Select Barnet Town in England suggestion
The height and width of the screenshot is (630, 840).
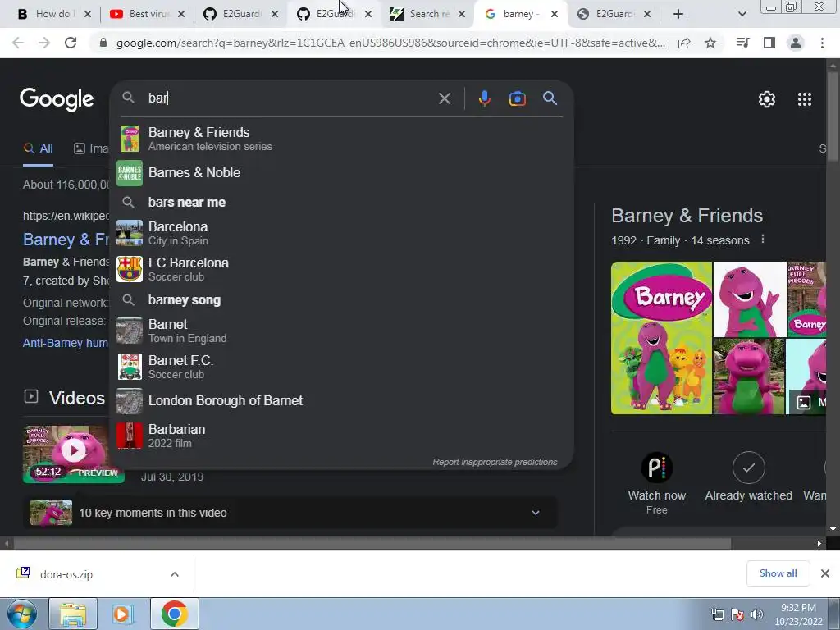[341, 331]
